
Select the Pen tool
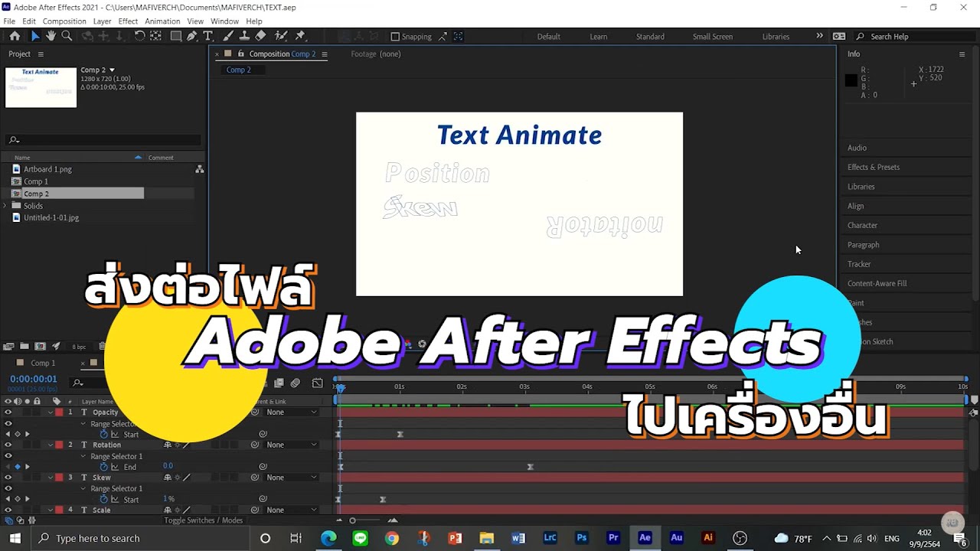click(192, 36)
